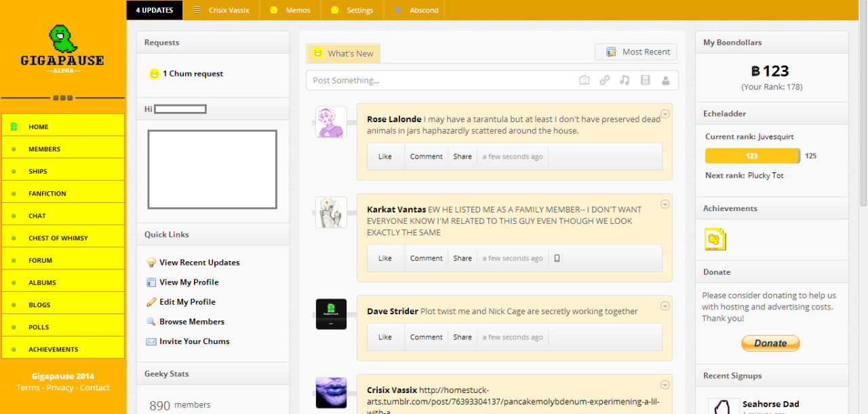Open Albums in the sidebar
The width and height of the screenshot is (868, 414).
(63, 282)
